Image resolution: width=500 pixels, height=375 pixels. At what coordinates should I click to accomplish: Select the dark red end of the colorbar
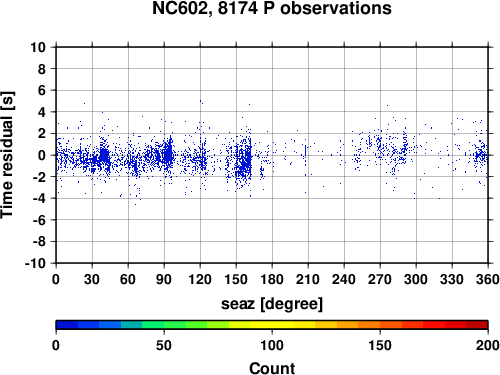tap(477, 325)
